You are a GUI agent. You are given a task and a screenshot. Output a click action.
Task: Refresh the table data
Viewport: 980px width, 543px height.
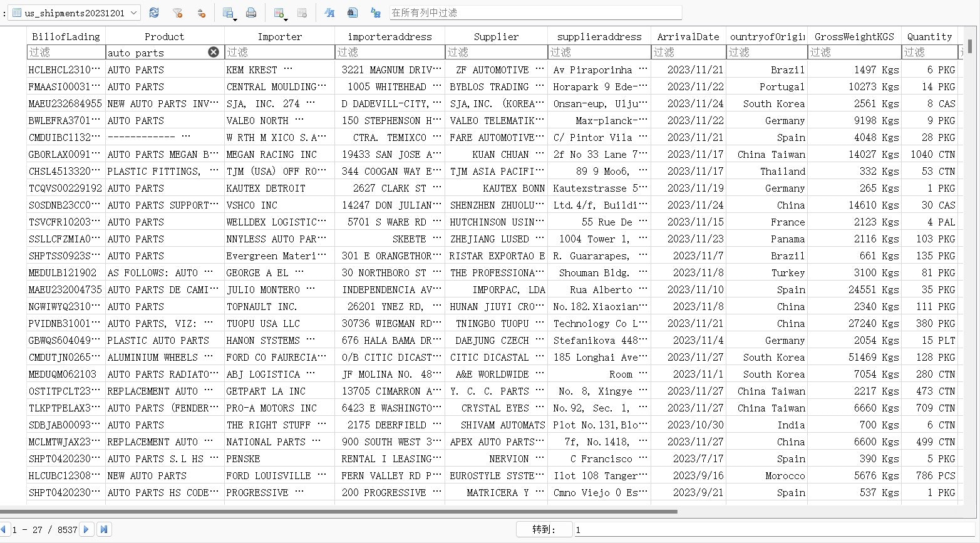click(x=154, y=13)
